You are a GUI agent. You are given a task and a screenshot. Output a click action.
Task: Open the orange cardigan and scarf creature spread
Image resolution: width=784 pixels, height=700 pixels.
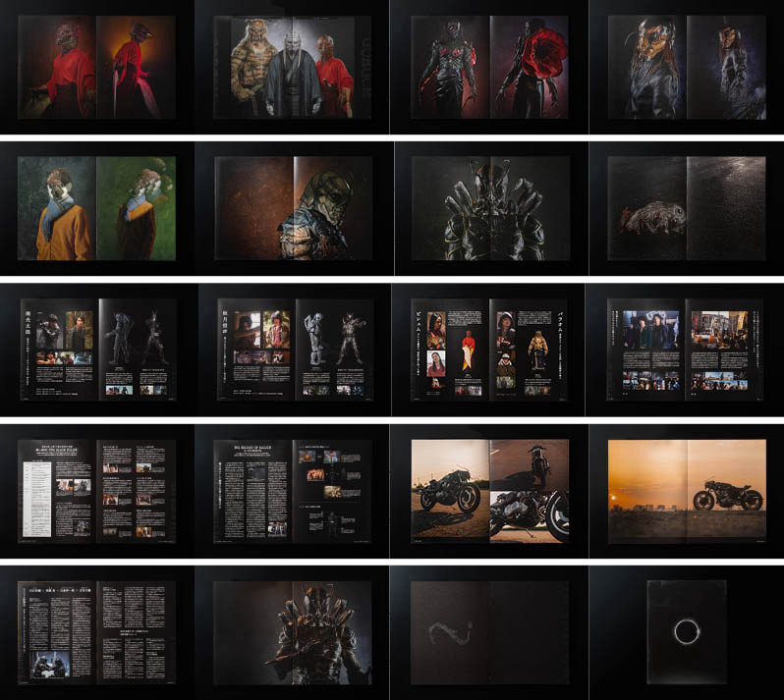[x=96, y=208]
